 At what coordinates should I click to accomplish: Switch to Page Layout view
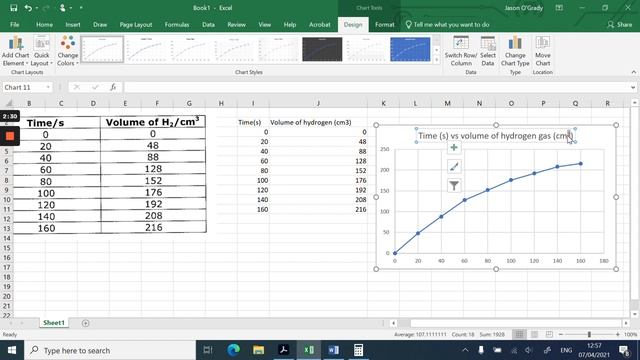tap(534, 334)
